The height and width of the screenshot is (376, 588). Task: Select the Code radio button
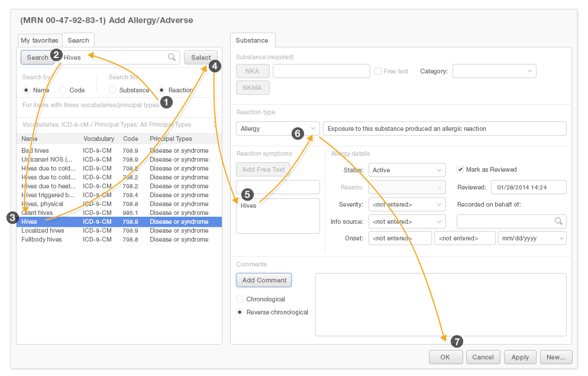coord(63,90)
